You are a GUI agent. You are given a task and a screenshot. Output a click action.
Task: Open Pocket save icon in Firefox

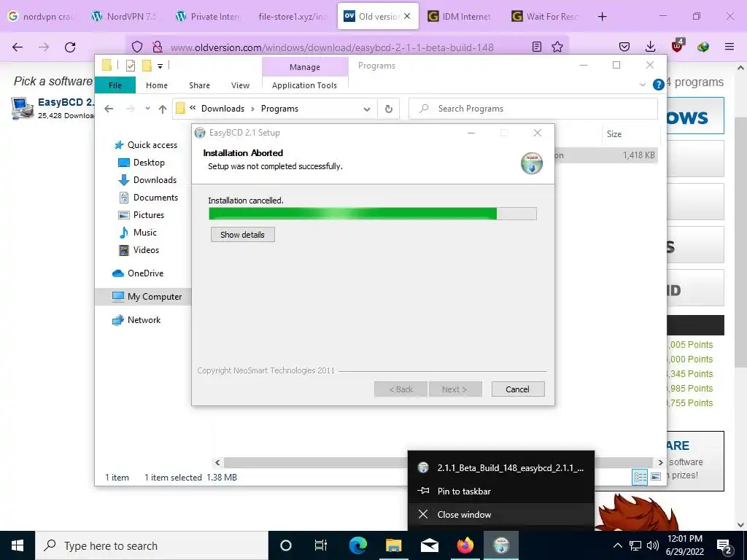(x=624, y=47)
